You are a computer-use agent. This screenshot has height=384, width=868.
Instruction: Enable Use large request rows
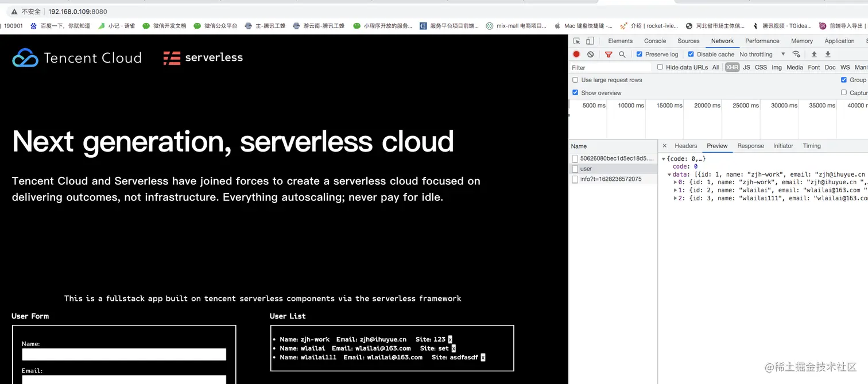tap(575, 80)
